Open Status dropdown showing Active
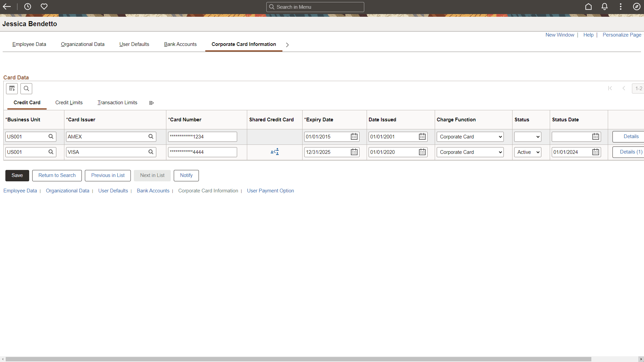Image resolution: width=644 pixels, height=362 pixels. click(528, 152)
